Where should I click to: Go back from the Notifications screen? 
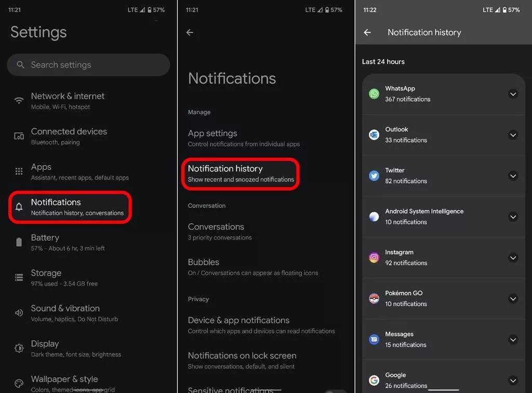(190, 32)
